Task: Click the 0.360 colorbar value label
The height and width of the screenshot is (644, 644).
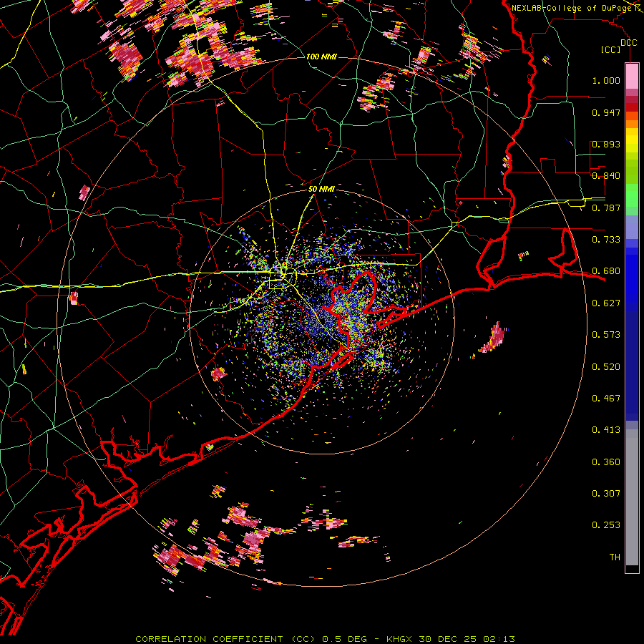Action: click(x=606, y=462)
